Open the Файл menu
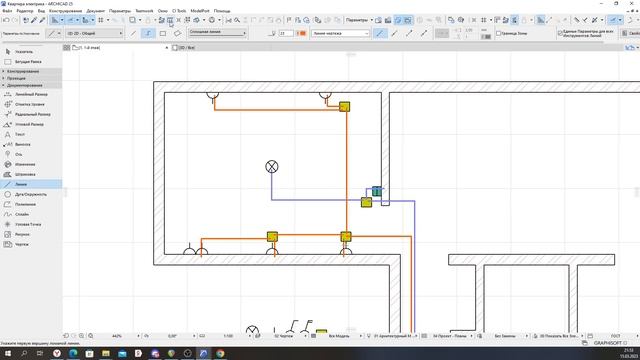Image resolution: width=640 pixels, height=360 pixels. click(7, 11)
